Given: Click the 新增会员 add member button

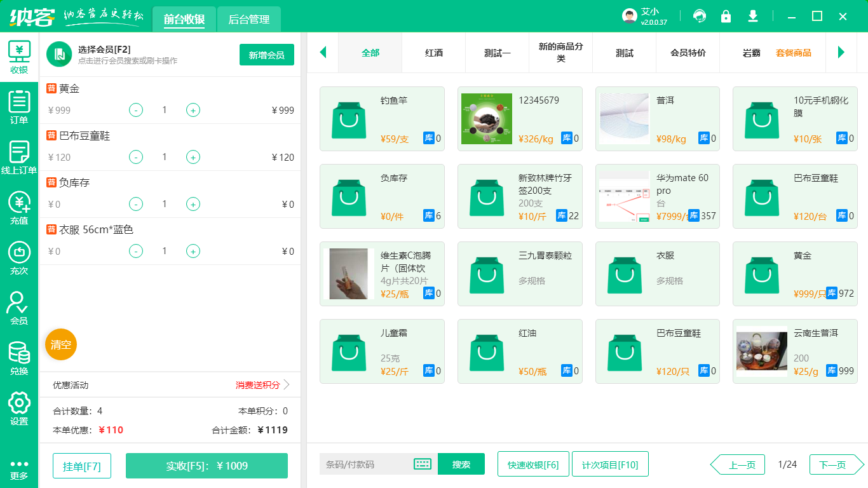Looking at the screenshot, I should point(266,55).
